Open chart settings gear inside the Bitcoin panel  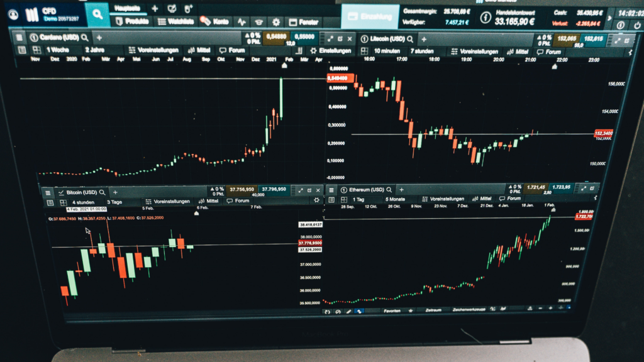(x=317, y=201)
